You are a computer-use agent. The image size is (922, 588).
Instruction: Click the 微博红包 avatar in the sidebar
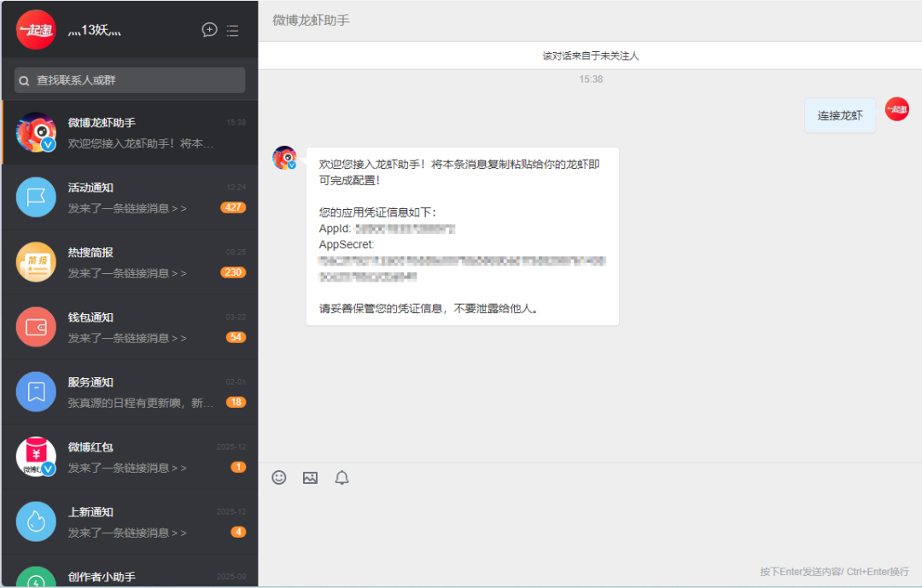(36, 457)
